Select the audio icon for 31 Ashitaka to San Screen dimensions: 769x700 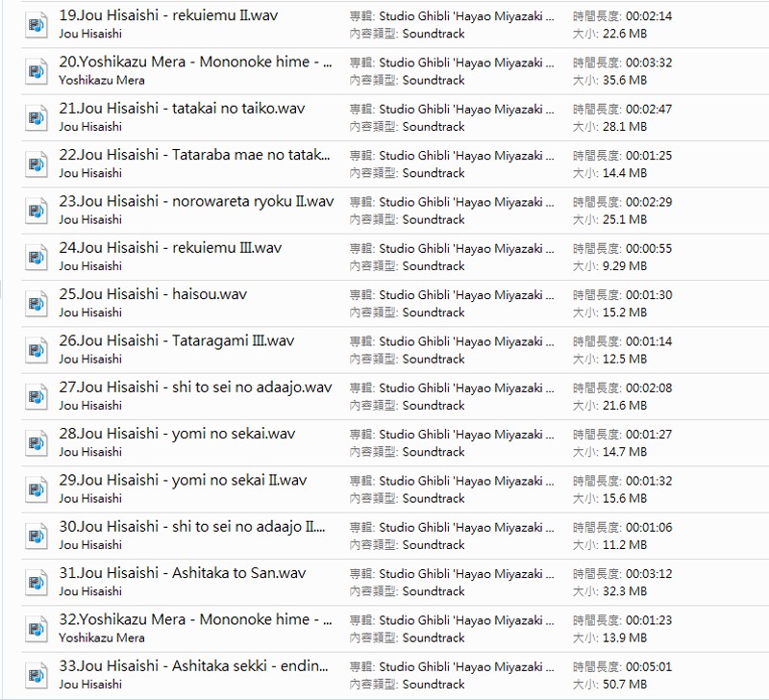(x=37, y=583)
